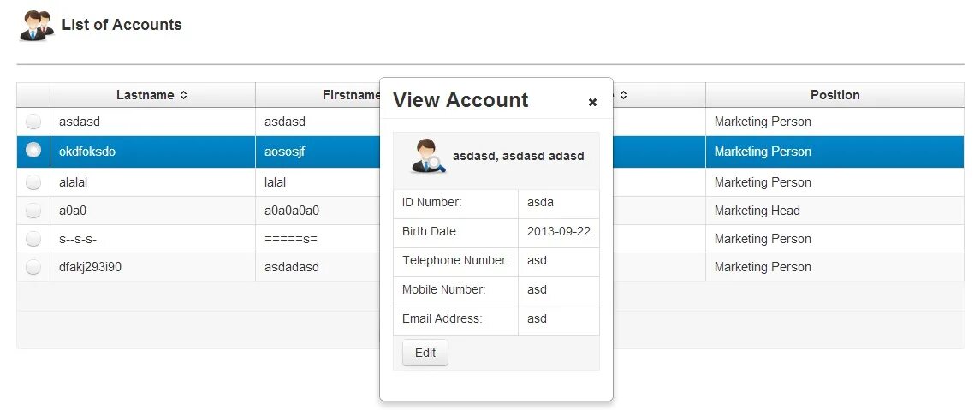
Task: Select radio button for a0a0 row
Action: 33,211
